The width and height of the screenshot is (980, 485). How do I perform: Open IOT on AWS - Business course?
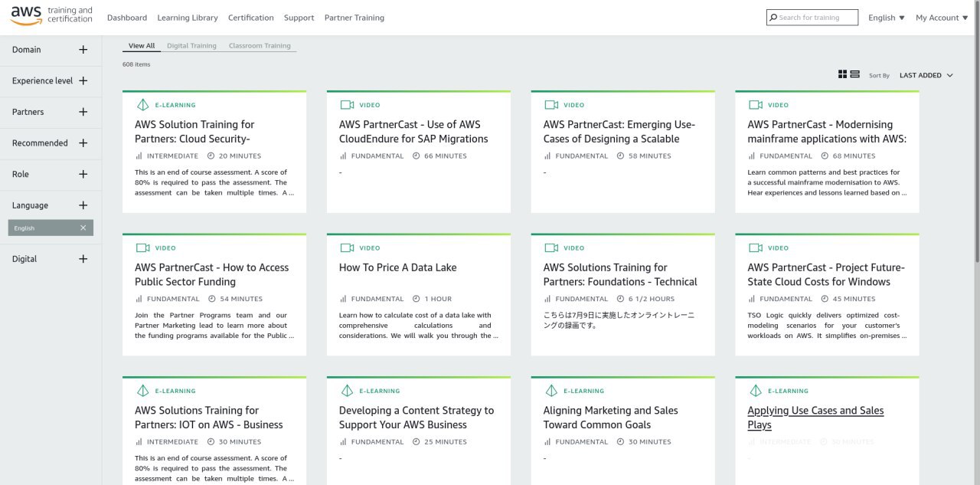(x=209, y=418)
